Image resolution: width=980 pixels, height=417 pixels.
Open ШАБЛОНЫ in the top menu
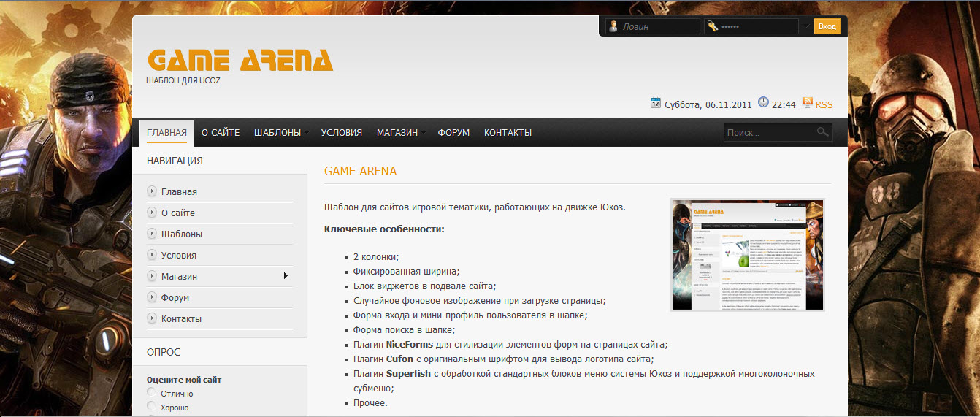[277, 132]
